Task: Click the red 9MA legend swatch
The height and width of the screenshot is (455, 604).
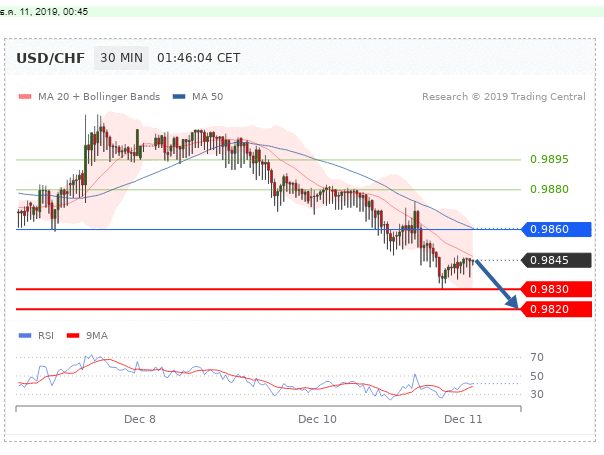Action: click(x=73, y=336)
